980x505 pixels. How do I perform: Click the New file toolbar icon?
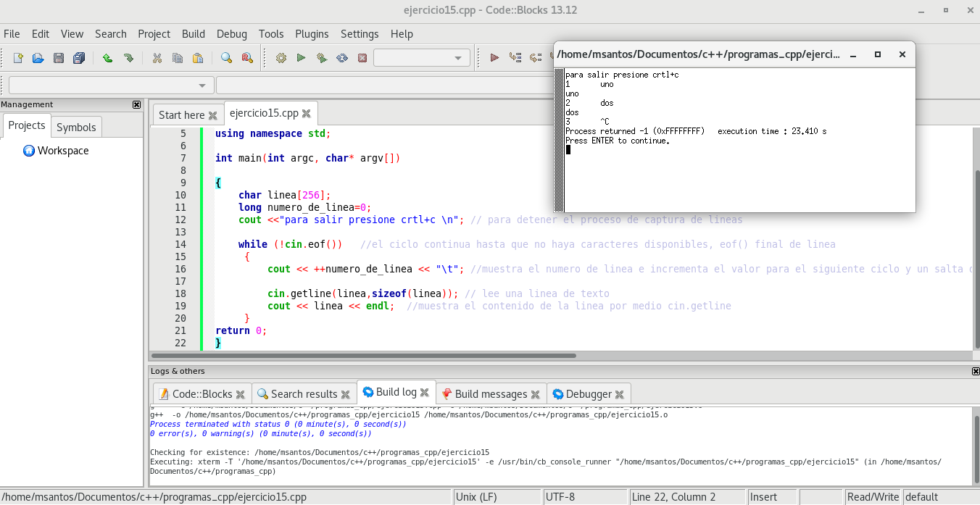point(18,58)
